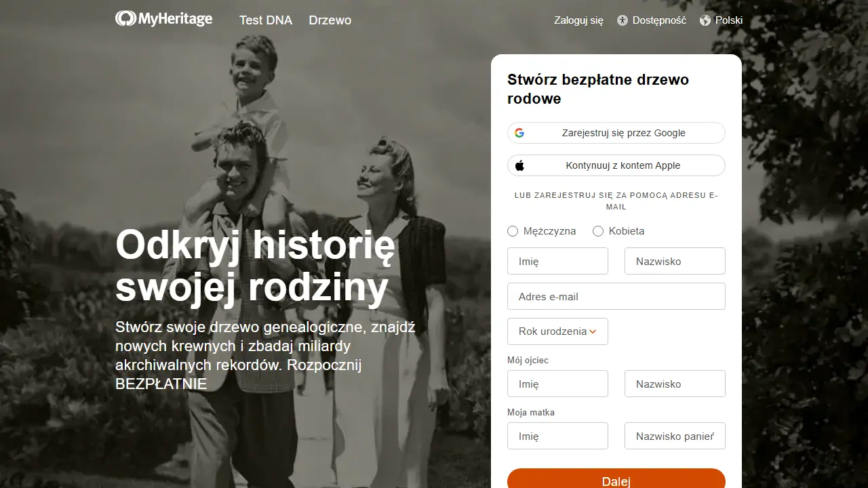The height and width of the screenshot is (488, 868).
Task: Click the Moja matka label
Action: [x=531, y=412]
